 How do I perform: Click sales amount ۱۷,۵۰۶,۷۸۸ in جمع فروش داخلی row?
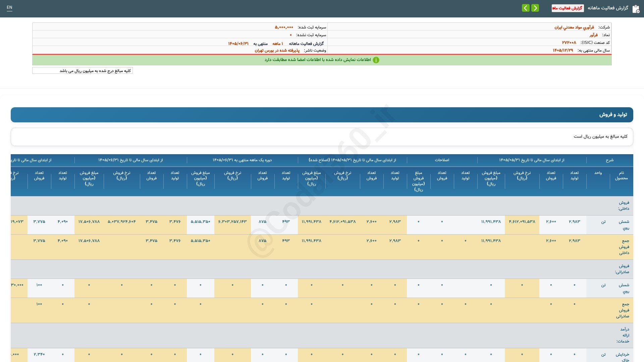[89, 241]
